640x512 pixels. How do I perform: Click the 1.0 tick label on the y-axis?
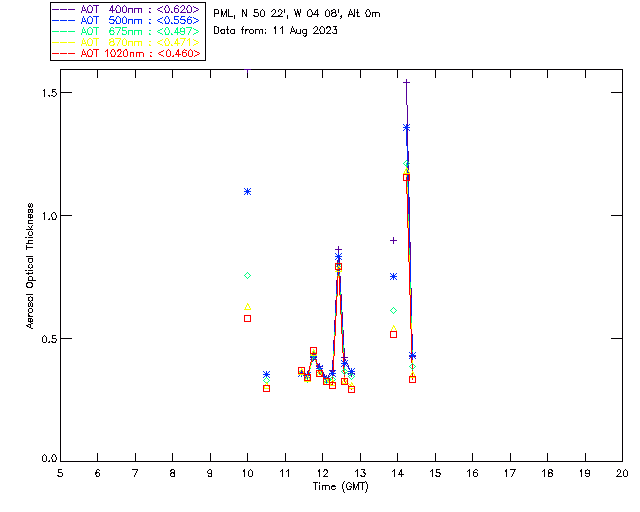pos(49,216)
